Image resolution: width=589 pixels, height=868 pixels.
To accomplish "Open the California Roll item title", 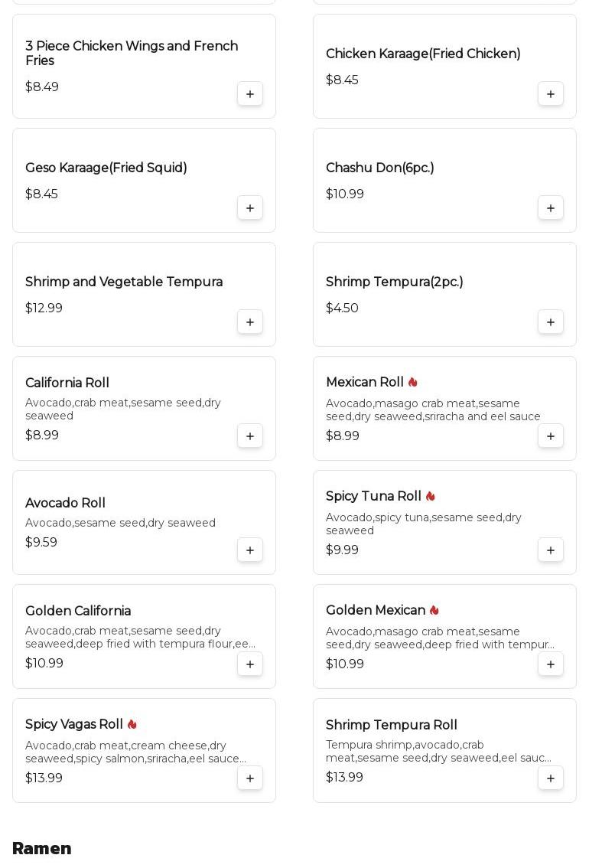I will pos(67,383).
